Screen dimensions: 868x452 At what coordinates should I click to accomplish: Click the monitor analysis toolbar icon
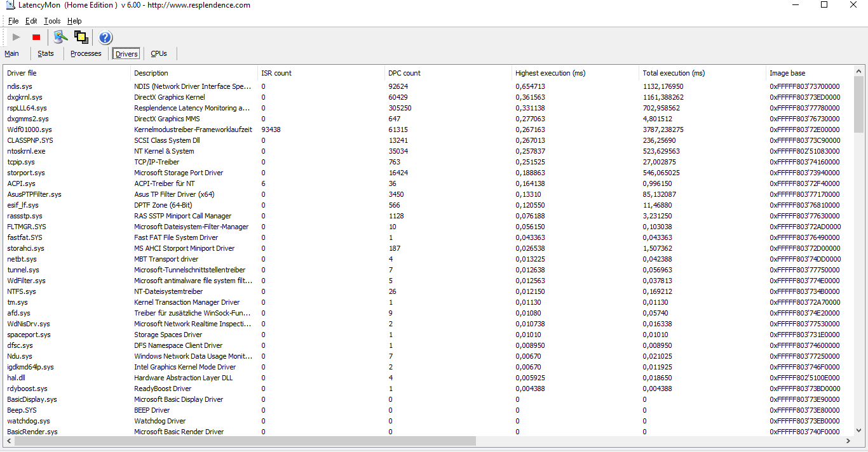(60, 37)
